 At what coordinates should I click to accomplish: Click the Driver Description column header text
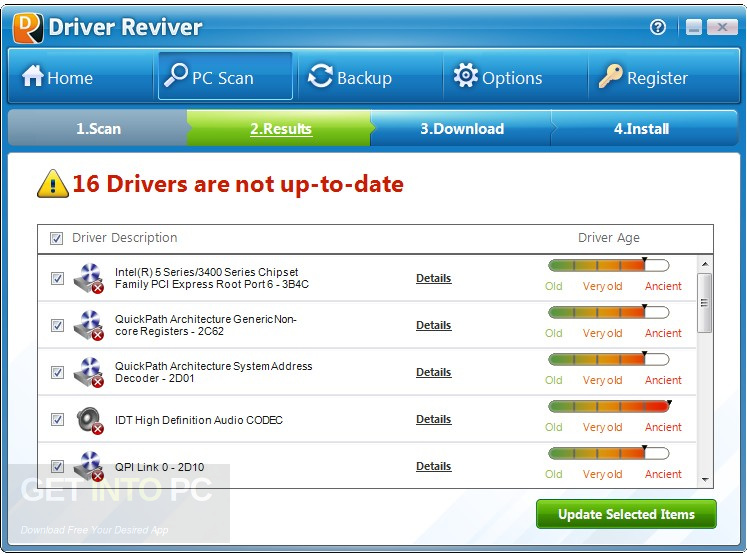click(x=124, y=238)
